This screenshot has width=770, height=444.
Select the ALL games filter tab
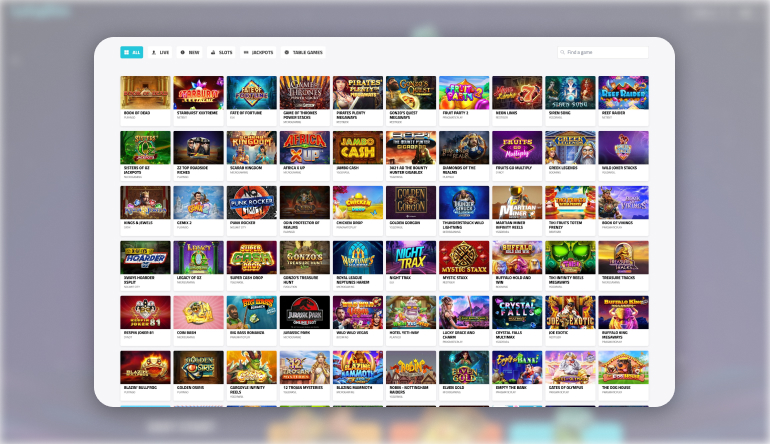tap(132, 52)
